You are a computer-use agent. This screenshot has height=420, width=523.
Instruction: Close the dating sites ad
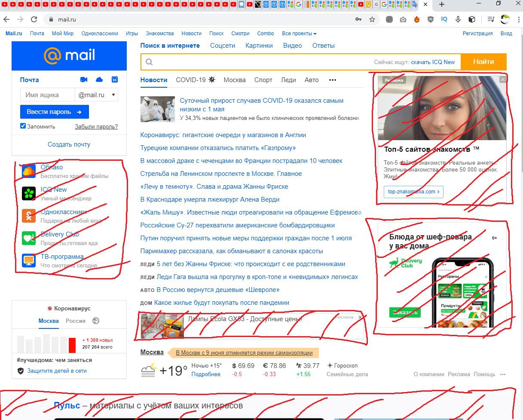503,80
